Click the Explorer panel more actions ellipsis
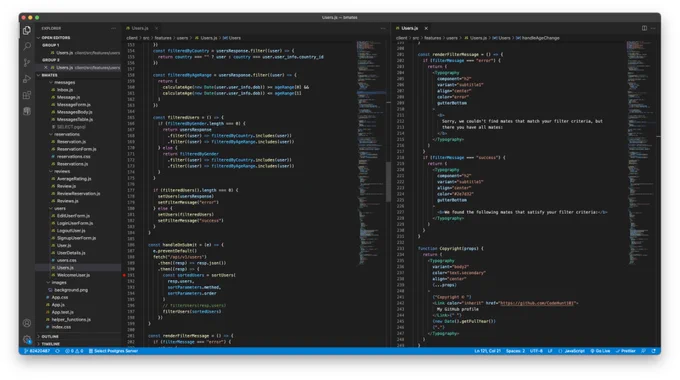The height and width of the screenshot is (380, 680). [x=114, y=28]
